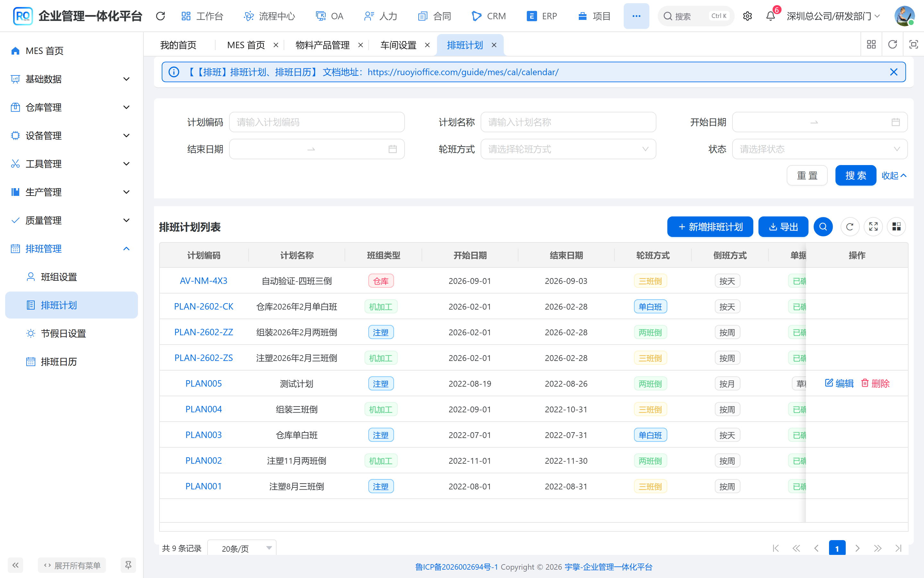This screenshot has width=924, height=578.
Task: Edit the PLAN005 row
Action: coord(839,383)
